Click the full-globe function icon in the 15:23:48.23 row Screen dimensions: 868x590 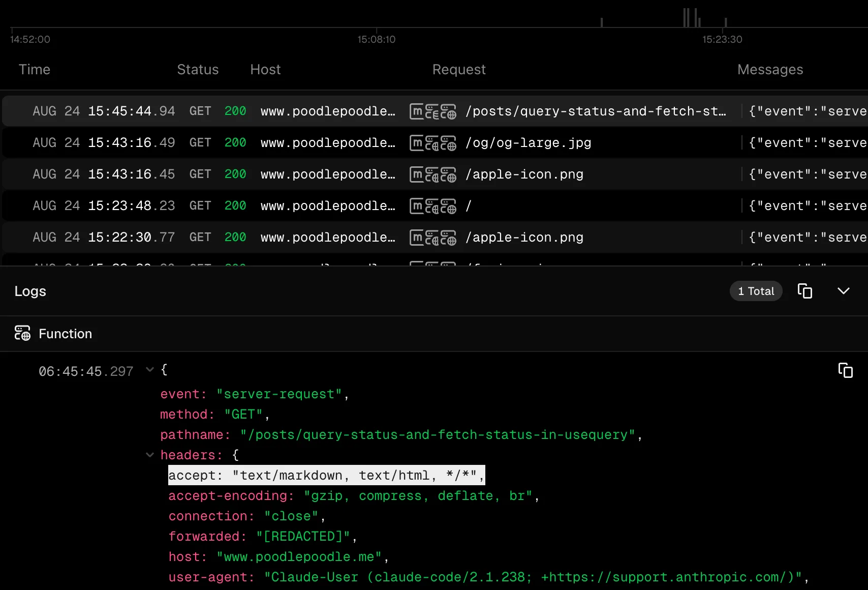click(448, 206)
